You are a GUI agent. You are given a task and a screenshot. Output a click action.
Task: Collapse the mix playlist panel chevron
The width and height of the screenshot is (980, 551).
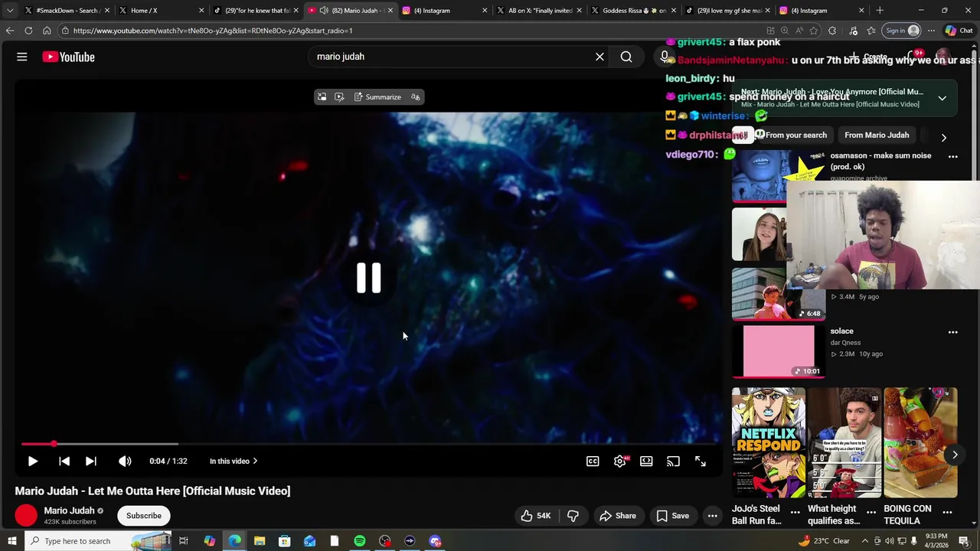(x=942, y=98)
